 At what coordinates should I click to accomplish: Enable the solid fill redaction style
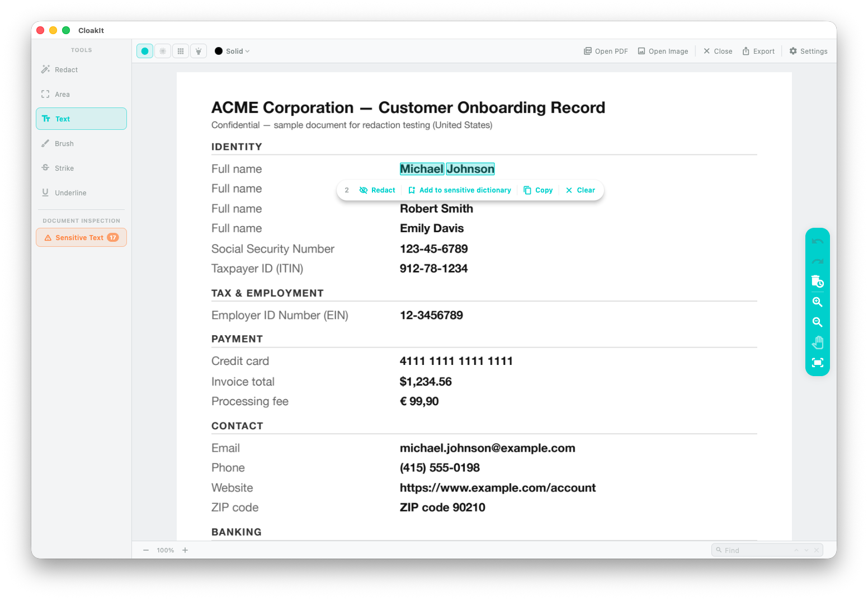(x=145, y=51)
